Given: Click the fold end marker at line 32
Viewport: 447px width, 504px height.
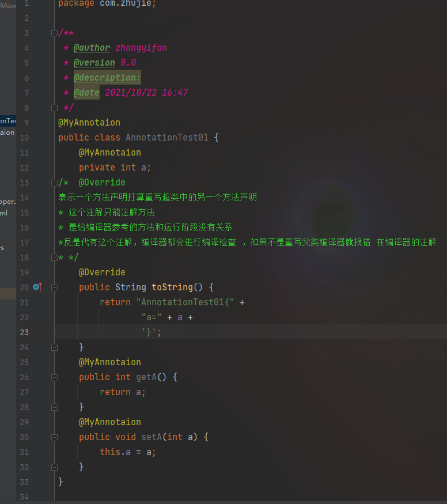Looking at the screenshot, I should [54, 467].
